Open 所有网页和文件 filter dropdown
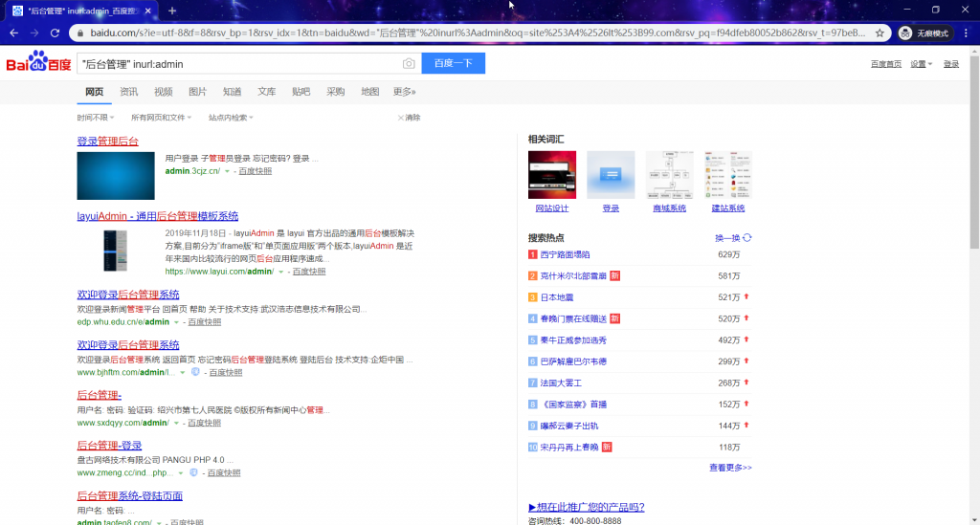980x525 pixels. click(161, 118)
